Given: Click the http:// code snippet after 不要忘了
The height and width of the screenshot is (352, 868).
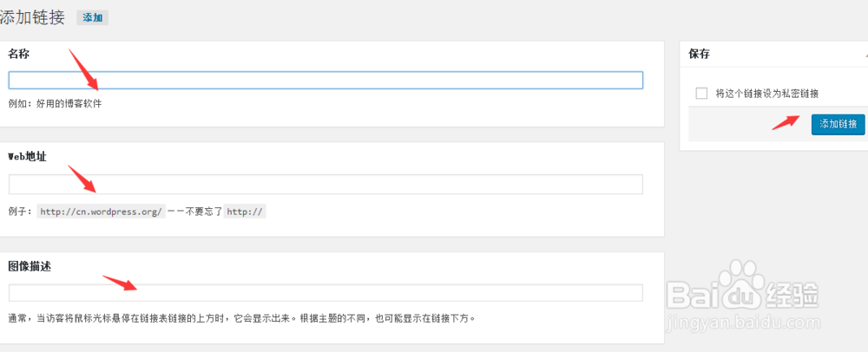Looking at the screenshot, I should [245, 212].
